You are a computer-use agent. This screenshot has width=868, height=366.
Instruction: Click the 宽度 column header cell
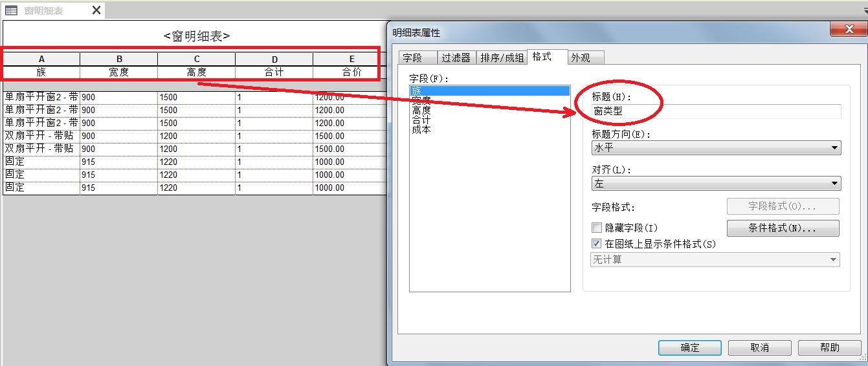(118, 72)
